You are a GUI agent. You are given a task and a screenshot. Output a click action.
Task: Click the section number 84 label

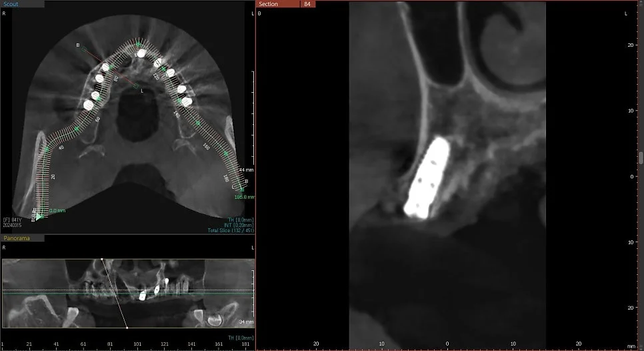point(307,4)
